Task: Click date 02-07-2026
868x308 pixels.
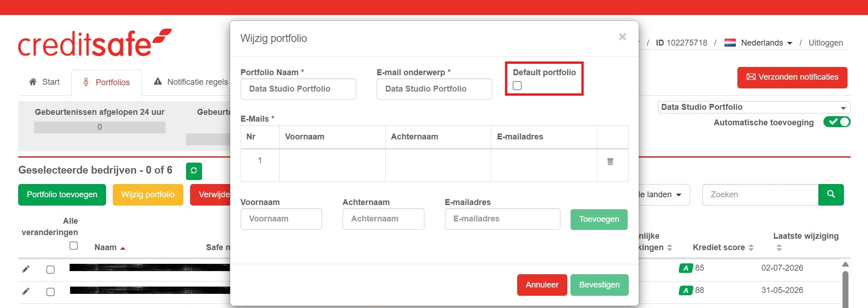Action: 782,268
